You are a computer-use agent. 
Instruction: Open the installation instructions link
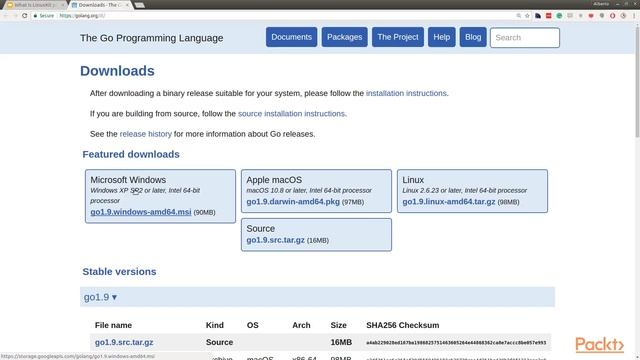406,93
